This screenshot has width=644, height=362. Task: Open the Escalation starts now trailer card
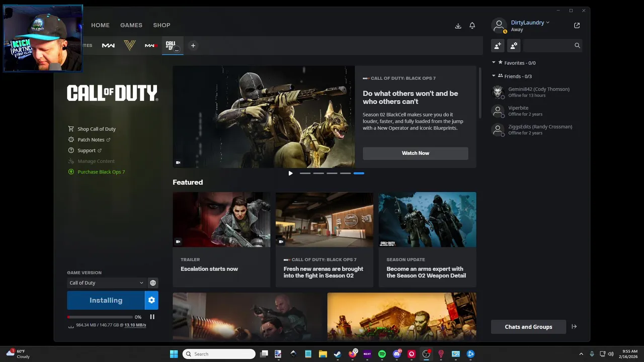point(221,239)
